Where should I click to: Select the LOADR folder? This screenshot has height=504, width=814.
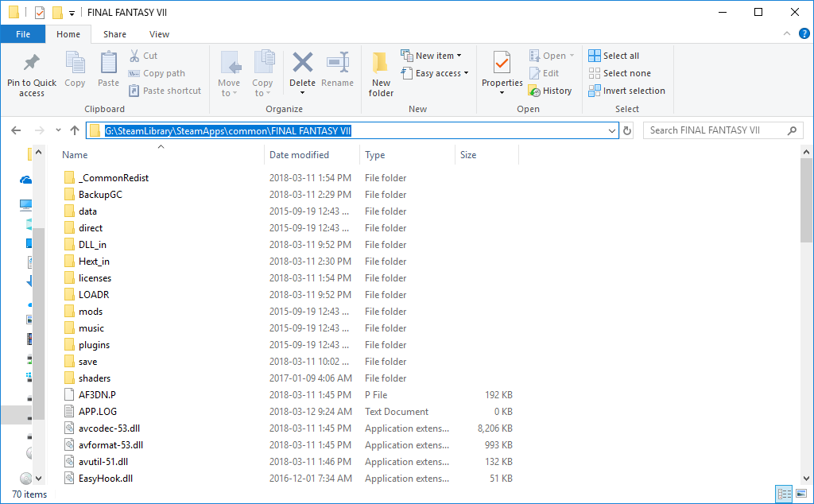coord(94,295)
